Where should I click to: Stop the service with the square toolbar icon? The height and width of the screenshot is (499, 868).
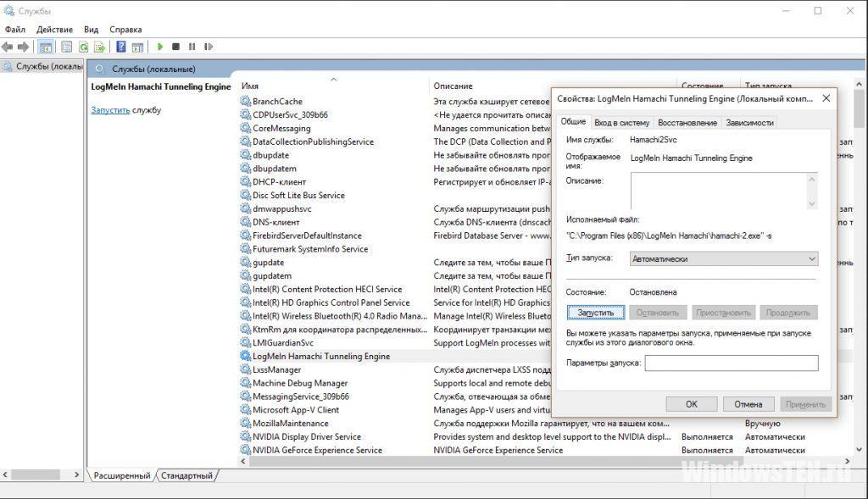tap(175, 47)
